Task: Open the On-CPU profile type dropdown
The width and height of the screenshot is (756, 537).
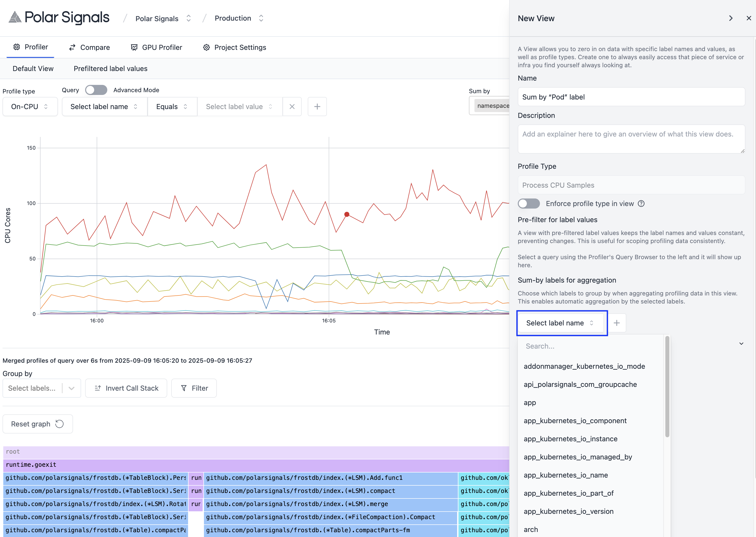Action: click(x=30, y=107)
